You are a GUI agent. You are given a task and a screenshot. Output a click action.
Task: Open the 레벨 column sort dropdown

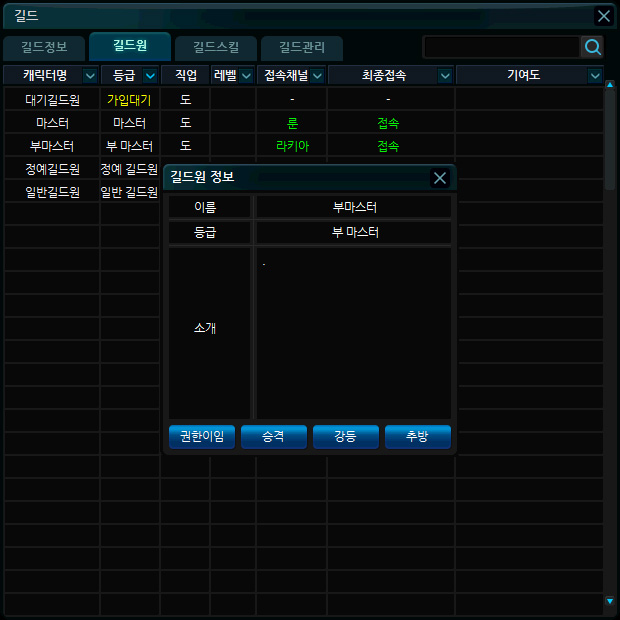246,76
